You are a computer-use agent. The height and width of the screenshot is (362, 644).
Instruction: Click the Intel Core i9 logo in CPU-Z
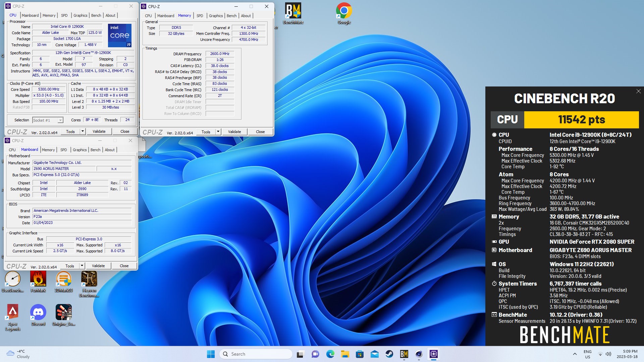[120, 35]
